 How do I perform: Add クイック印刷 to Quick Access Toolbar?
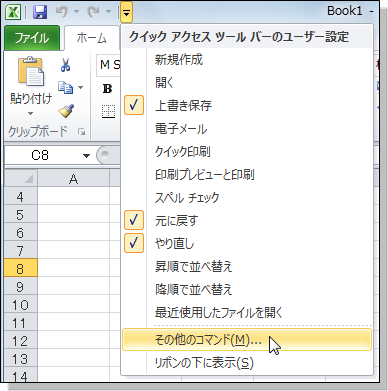pyautogui.click(x=247, y=152)
